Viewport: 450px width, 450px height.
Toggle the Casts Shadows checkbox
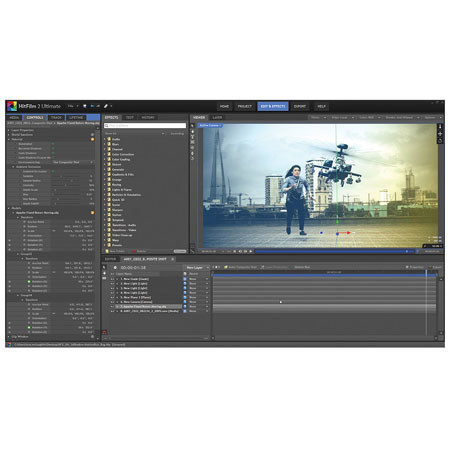[53, 153]
